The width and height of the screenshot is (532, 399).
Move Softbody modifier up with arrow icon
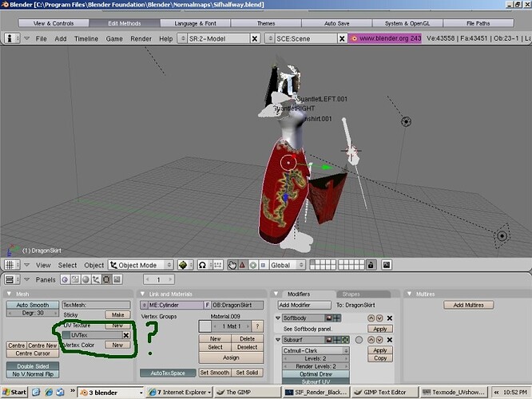click(371, 318)
